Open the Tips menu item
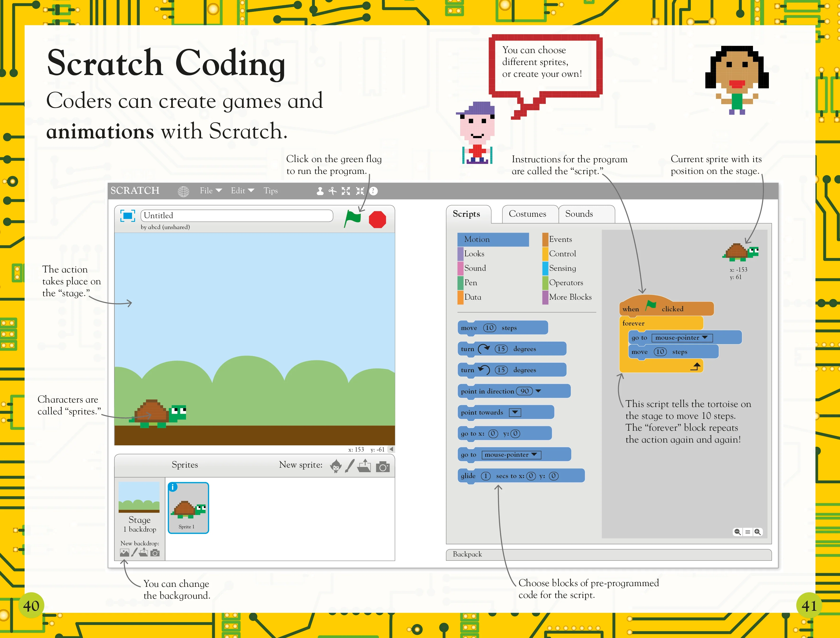The image size is (840, 638). tap(271, 191)
